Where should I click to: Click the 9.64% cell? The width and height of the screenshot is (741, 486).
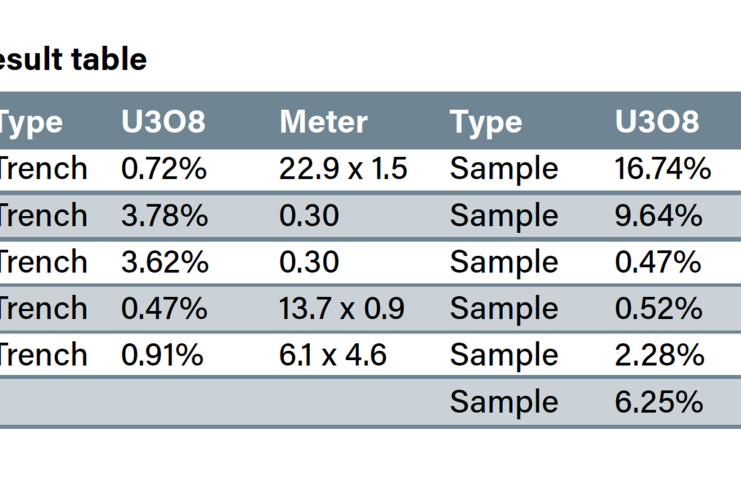click(658, 215)
